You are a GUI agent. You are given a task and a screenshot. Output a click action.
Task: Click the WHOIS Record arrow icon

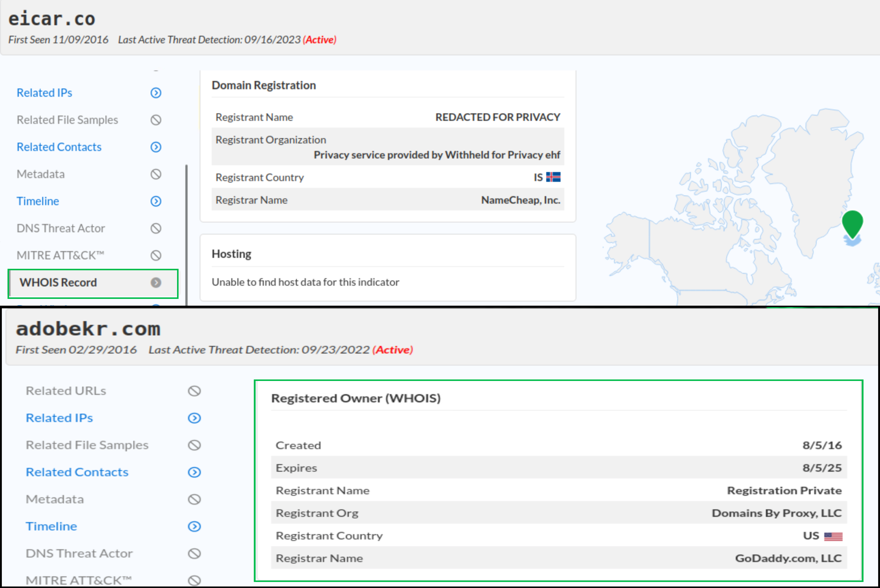(x=156, y=283)
